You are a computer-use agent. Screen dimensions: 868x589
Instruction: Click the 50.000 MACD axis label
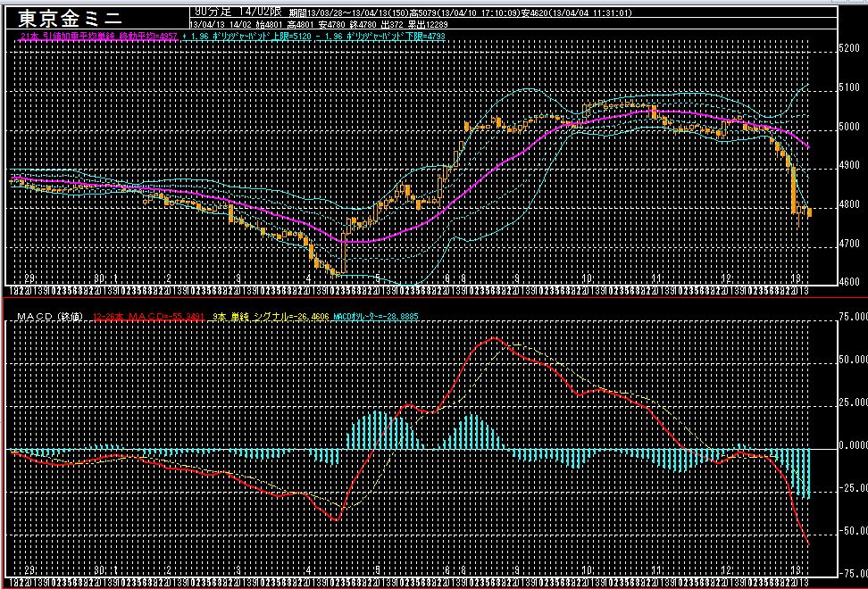853,360
